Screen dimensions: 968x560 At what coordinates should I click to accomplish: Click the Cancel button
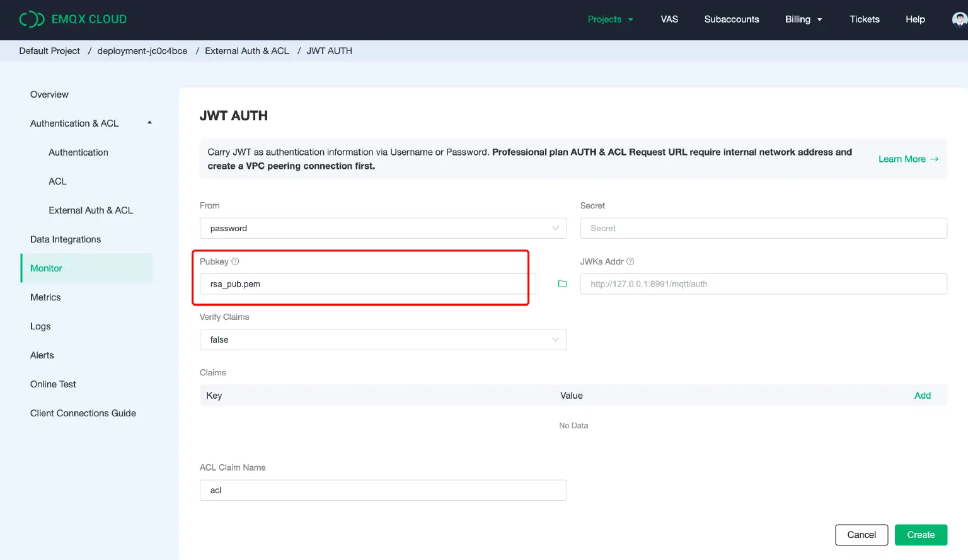[x=861, y=535]
